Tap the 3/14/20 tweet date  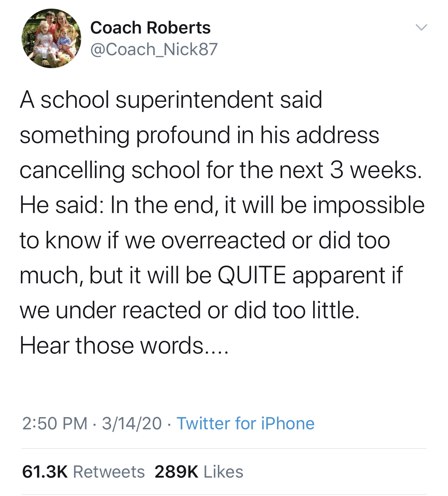[x=132, y=423]
